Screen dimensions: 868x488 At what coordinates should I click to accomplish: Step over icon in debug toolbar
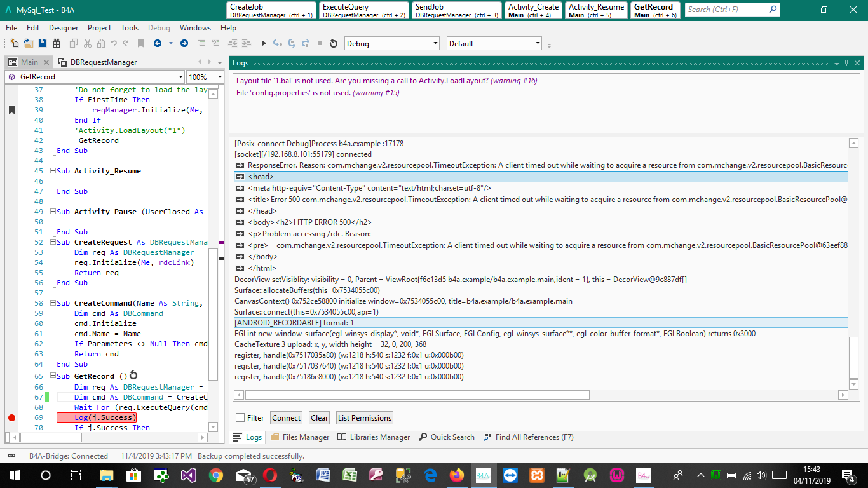point(292,43)
